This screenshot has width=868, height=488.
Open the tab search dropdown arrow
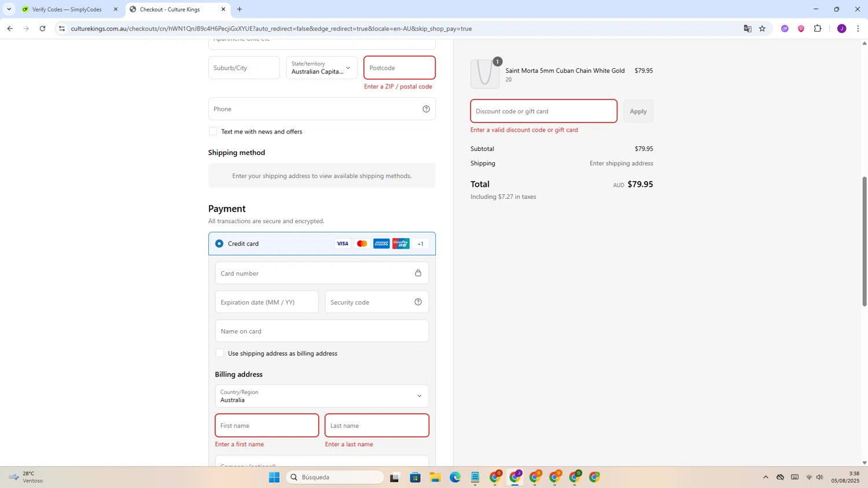point(9,9)
